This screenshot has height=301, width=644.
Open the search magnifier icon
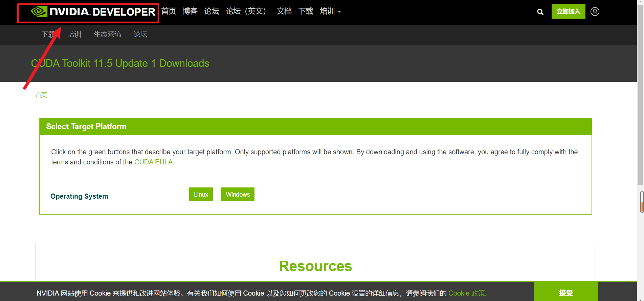point(540,12)
